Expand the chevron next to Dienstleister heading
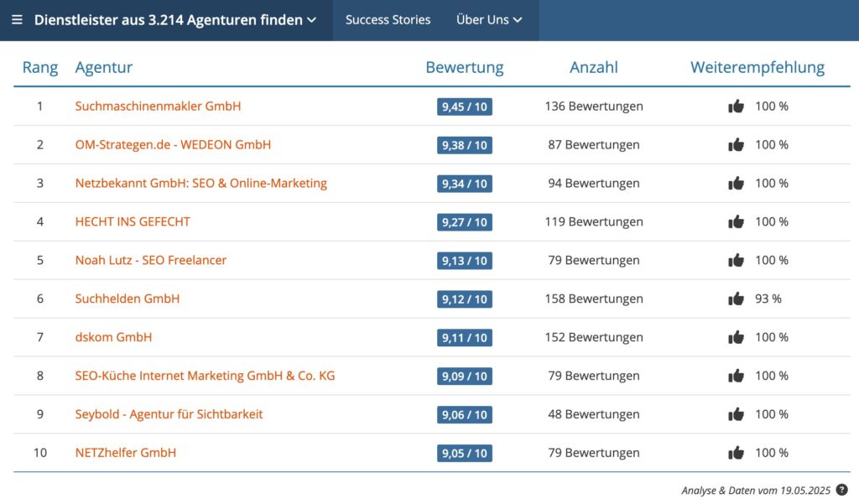Screen dimensions: 859x504 (x=310, y=20)
